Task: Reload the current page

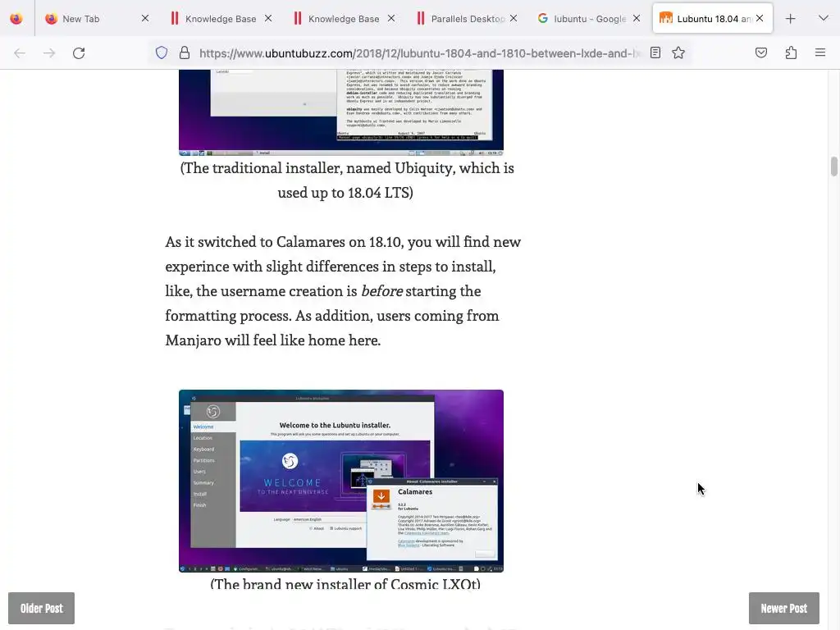Action: tap(79, 53)
